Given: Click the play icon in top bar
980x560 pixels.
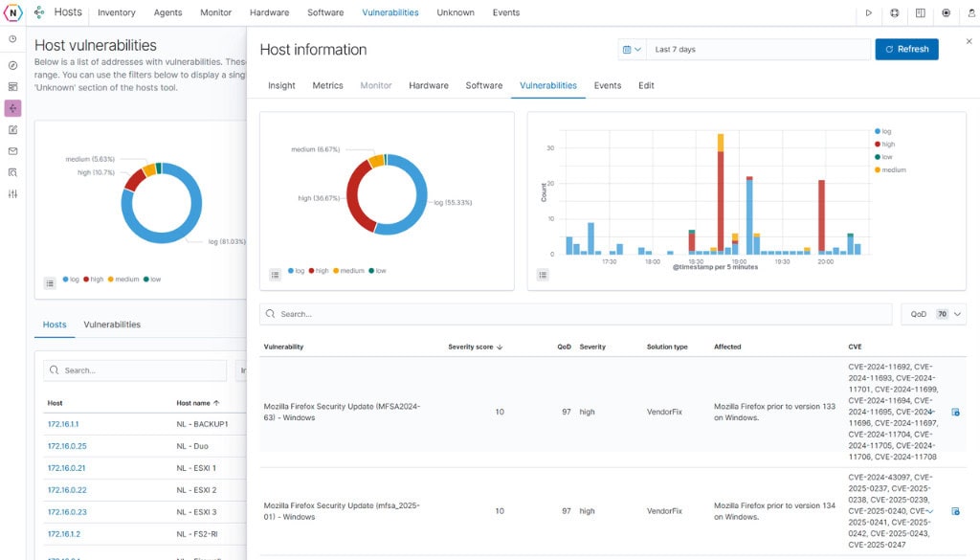Looking at the screenshot, I should pyautogui.click(x=868, y=13).
